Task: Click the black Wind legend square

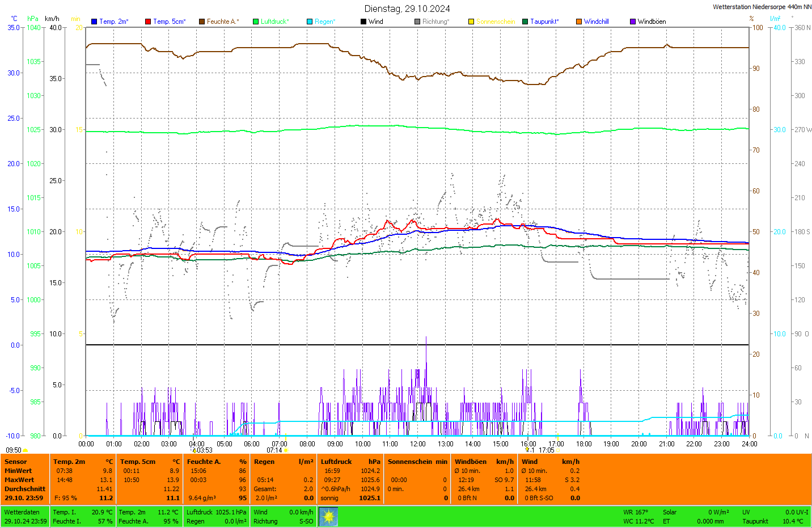Action: [363, 22]
